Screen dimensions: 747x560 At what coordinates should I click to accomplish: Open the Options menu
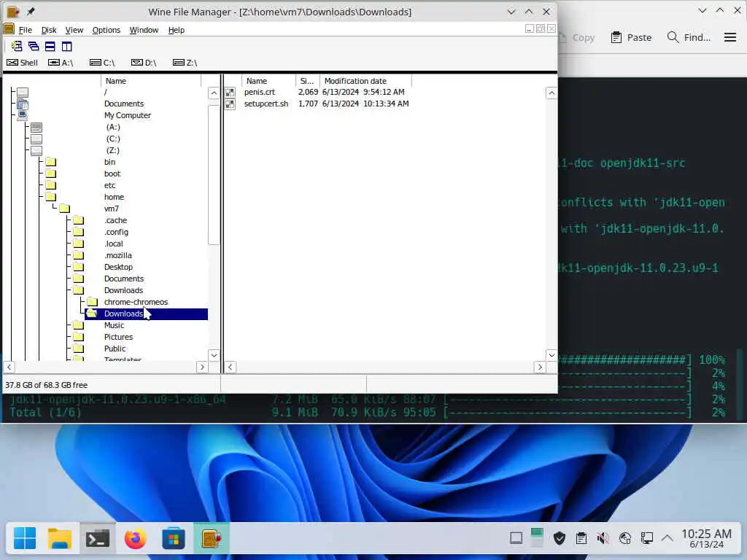pyautogui.click(x=107, y=30)
